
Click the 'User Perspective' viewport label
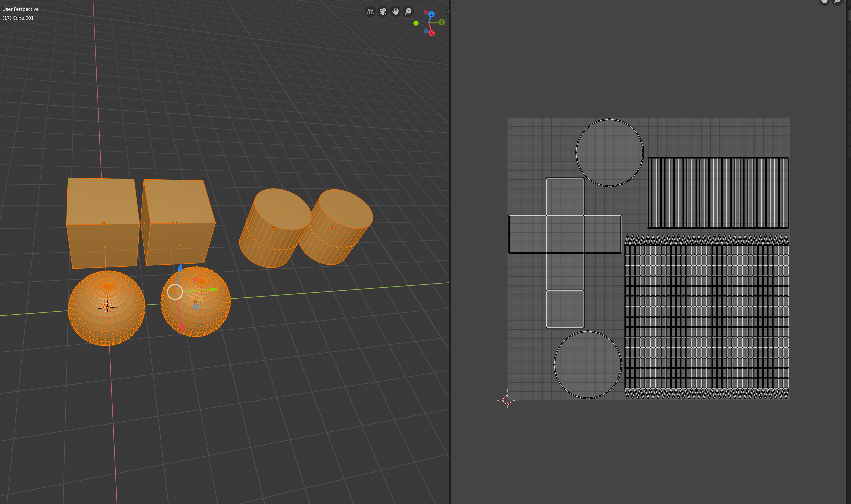pyautogui.click(x=20, y=9)
